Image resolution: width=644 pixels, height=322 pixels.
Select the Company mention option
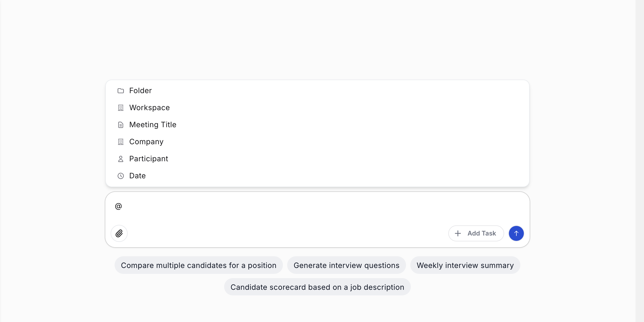(146, 142)
